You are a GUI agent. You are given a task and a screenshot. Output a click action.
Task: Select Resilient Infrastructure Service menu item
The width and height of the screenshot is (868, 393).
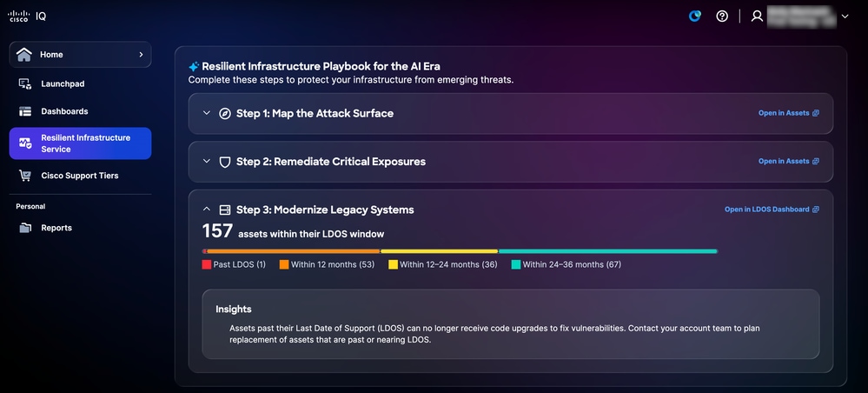point(80,143)
